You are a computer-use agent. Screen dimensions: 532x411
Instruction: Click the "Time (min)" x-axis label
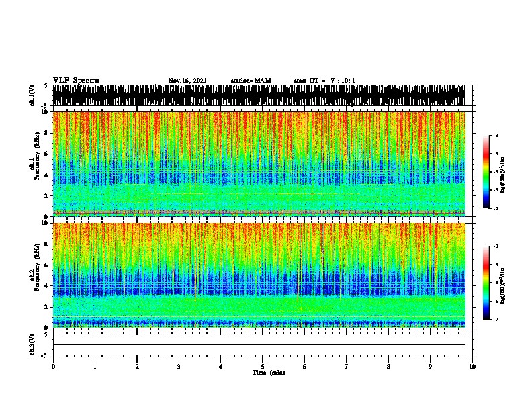point(269,373)
